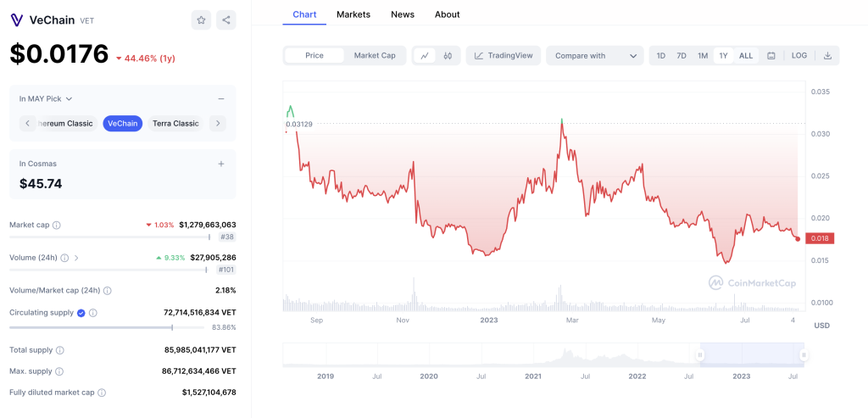Show Circulating supply info icon

93,313
